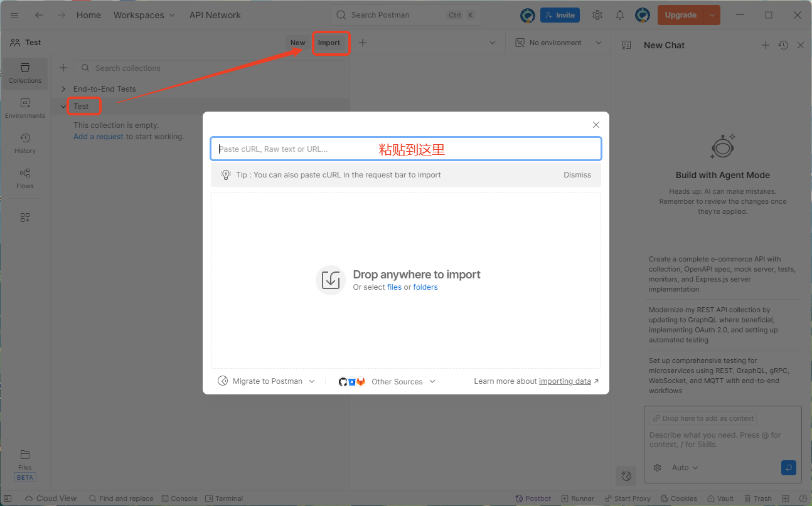Start a new chat with plus icon
The image size is (812, 506).
[765, 45]
